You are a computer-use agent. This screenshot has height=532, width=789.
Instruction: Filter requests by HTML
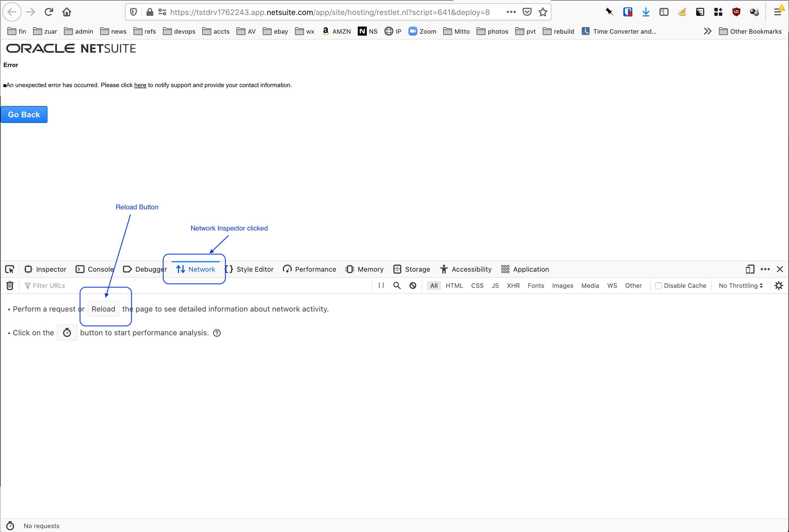(454, 286)
